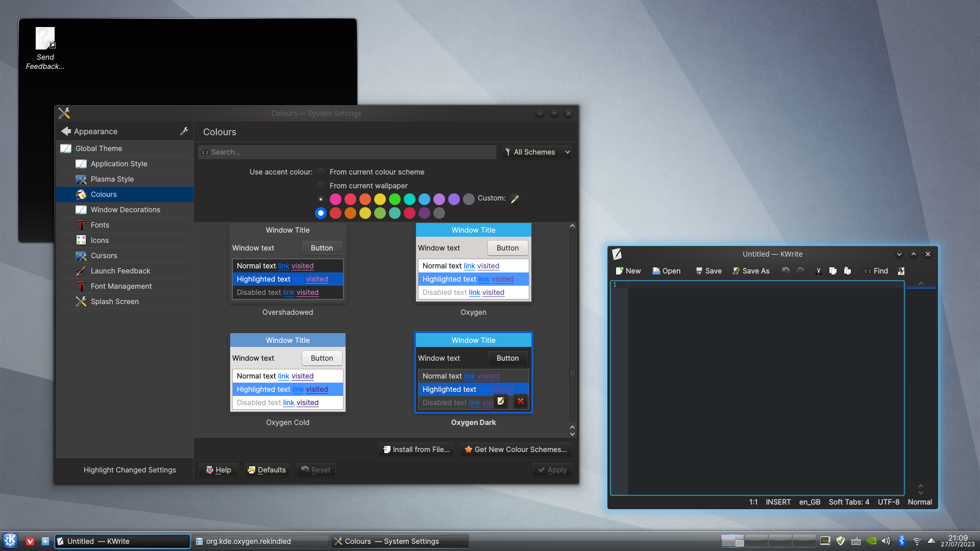This screenshot has width=980, height=551.
Task: Click the Wi-Fi network tray icon
Action: click(917, 541)
